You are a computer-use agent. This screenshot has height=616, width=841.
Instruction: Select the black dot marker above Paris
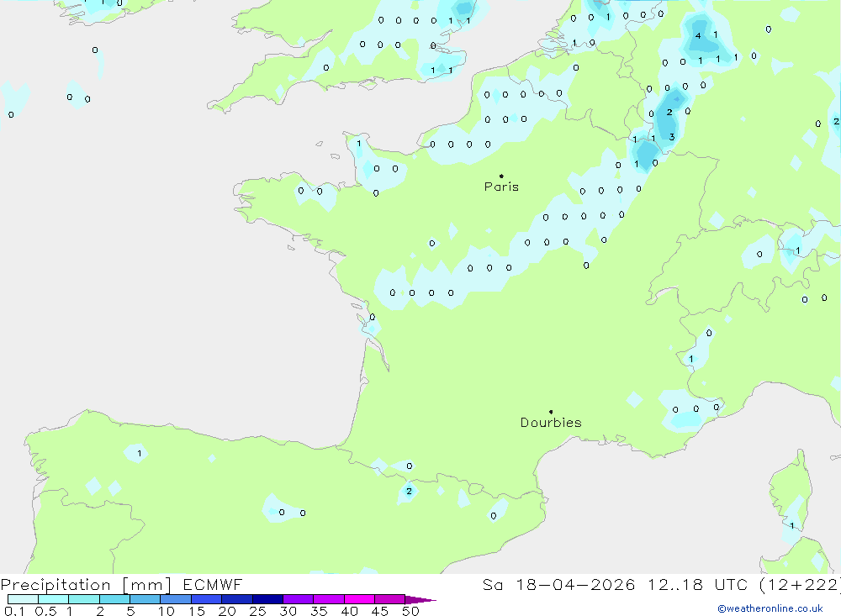[x=501, y=176]
